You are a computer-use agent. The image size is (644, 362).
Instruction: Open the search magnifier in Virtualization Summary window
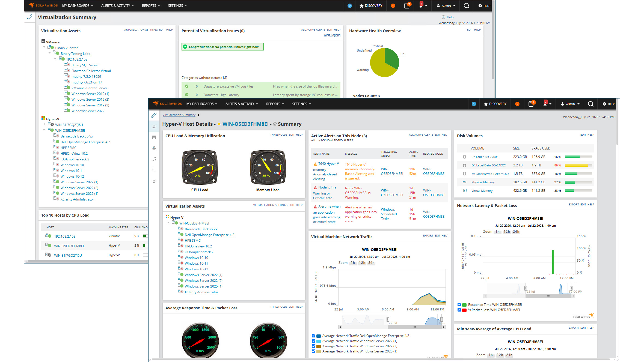tap(466, 6)
